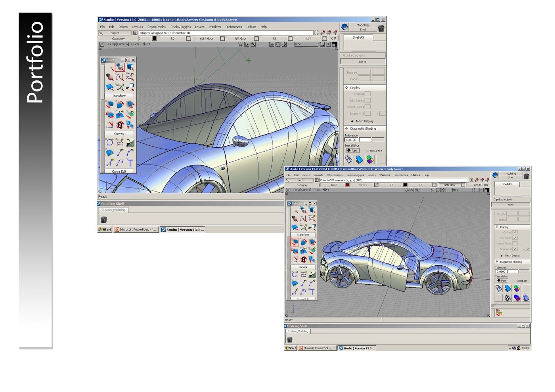Image resolution: width=555 pixels, height=392 pixels.
Task: Click the "right door" layer button in lower-right window
Action: [x=450, y=185]
